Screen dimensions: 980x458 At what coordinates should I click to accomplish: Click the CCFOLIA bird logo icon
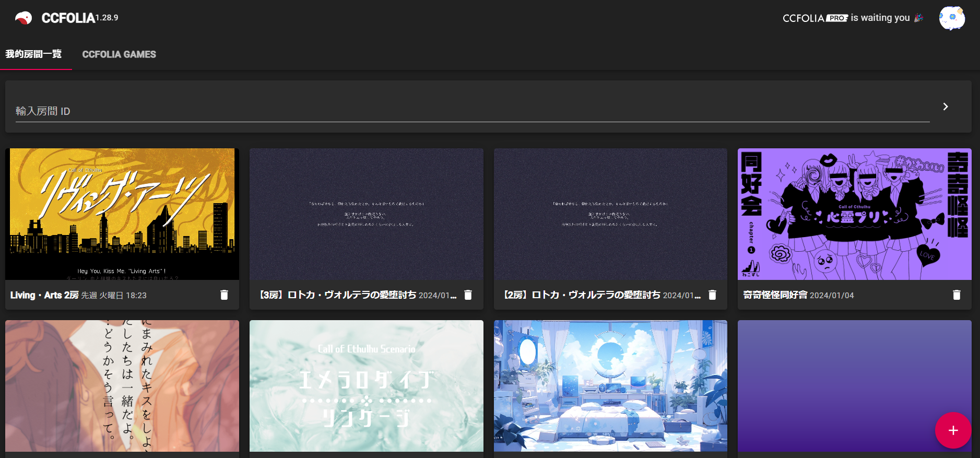(23, 18)
